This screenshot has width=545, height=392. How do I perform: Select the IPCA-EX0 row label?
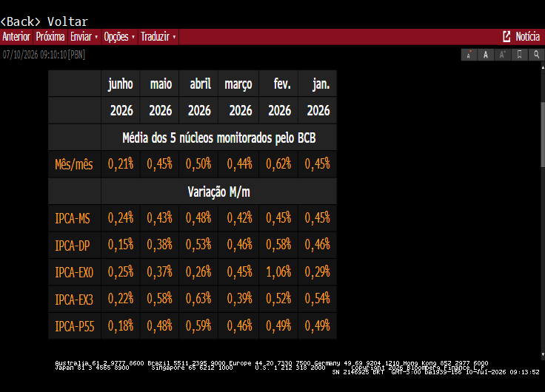pyautogui.click(x=74, y=273)
